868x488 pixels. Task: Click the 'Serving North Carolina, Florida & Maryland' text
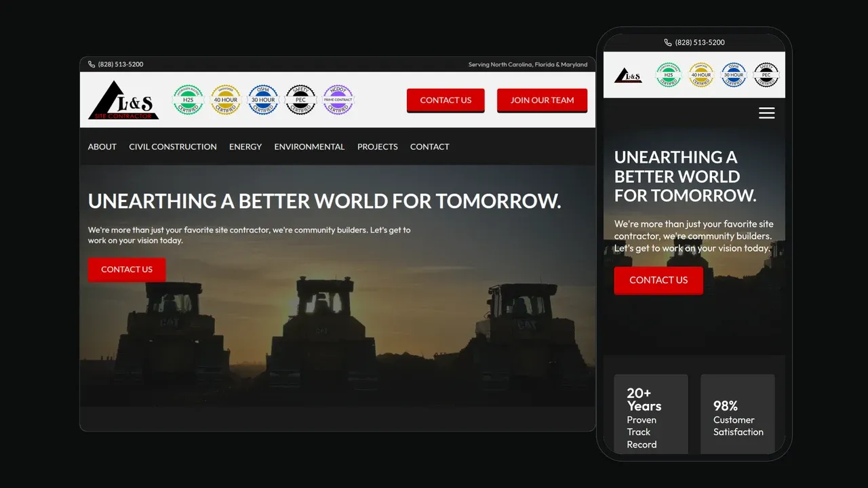[528, 64]
